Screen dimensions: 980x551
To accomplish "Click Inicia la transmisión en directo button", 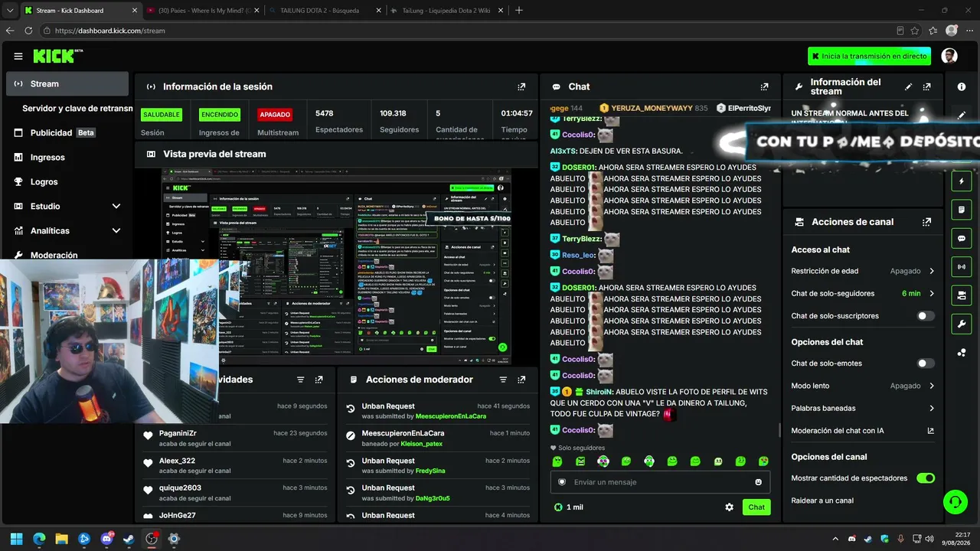I will (870, 56).
